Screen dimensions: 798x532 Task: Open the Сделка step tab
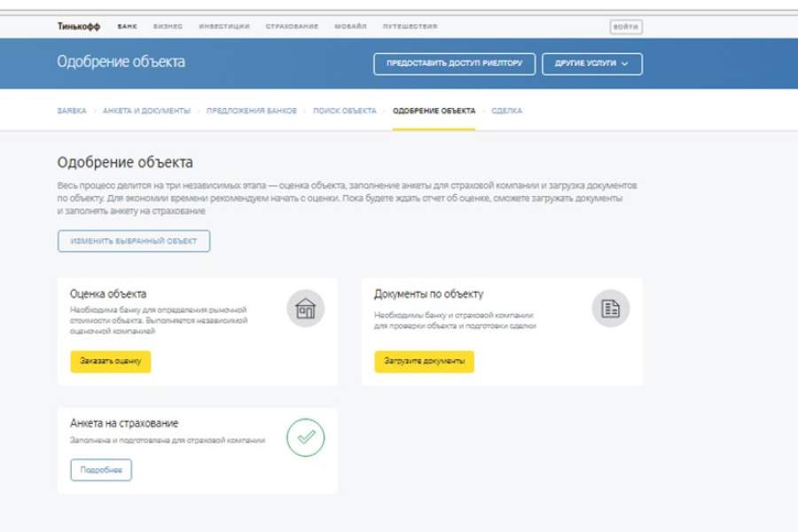point(506,111)
